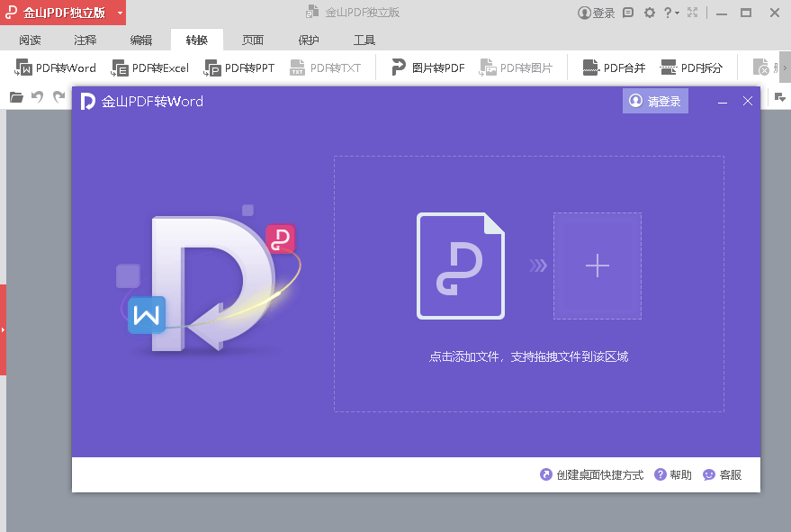This screenshot has width=791, height=532.
Task: Contact 客服 via footer link
Action: (x=723, y=474)
